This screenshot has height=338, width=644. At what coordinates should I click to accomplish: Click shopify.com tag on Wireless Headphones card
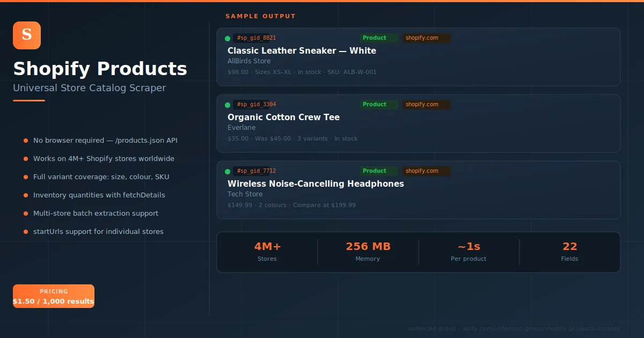coord(427,171)
